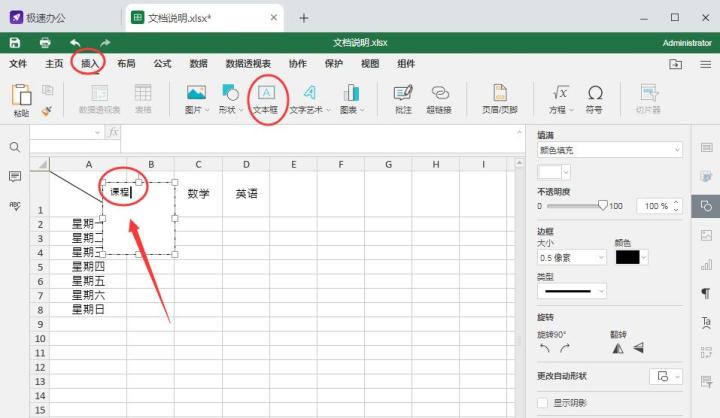Open the 填满 fill type dropdown
Screen dimensions: 720x418
[x=609, y=150]
